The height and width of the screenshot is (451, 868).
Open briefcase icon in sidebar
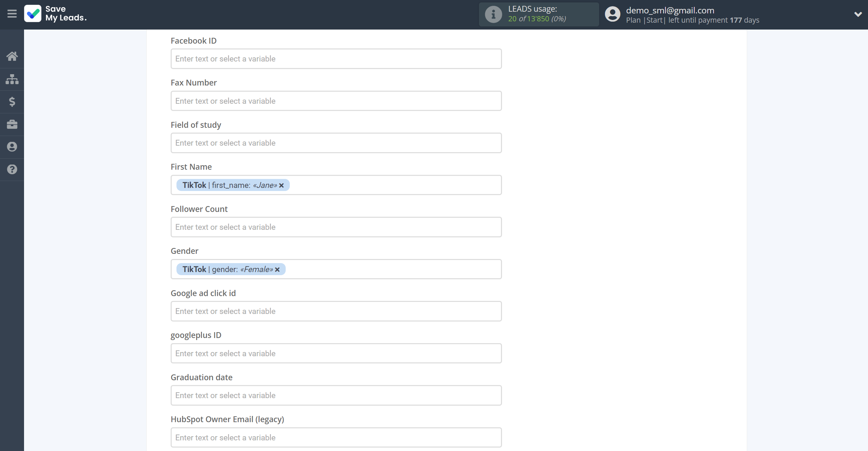[12, 124]
